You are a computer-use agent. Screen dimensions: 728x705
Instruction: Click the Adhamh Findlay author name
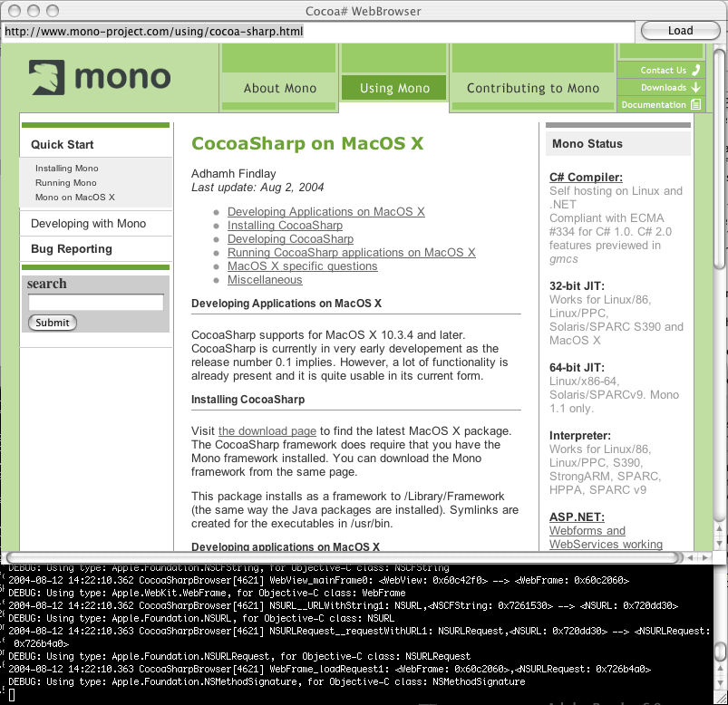[234, 174]
